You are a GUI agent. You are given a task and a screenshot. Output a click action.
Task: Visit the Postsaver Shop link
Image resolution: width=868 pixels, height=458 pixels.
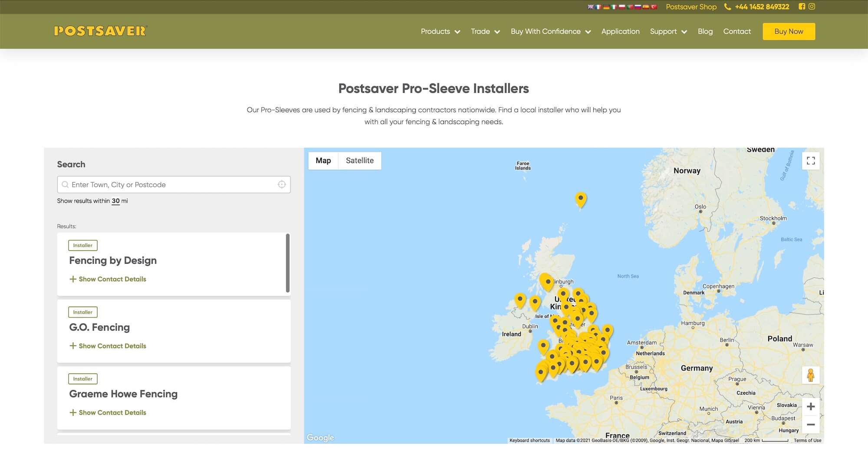pos(691,7)
